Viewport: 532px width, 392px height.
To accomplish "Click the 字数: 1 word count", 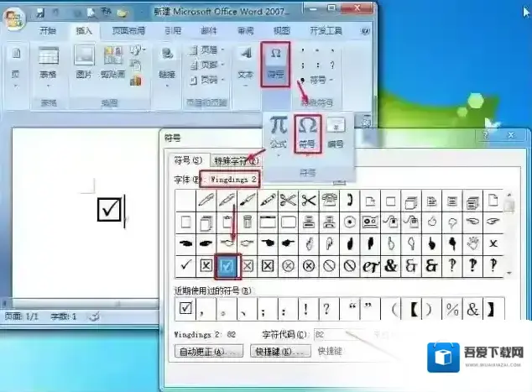I will tap(64, 316).
